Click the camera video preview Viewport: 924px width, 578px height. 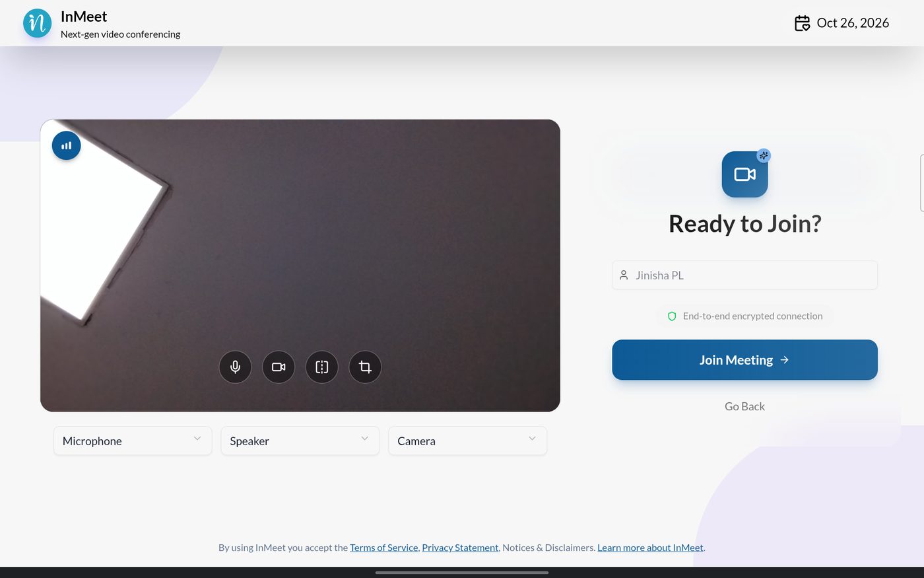tap(300, 266)
